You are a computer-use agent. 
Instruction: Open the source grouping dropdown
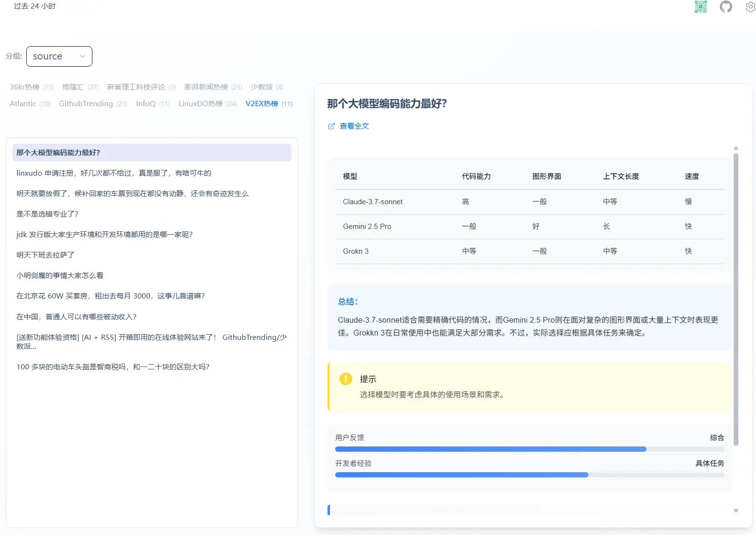[59, 56]
